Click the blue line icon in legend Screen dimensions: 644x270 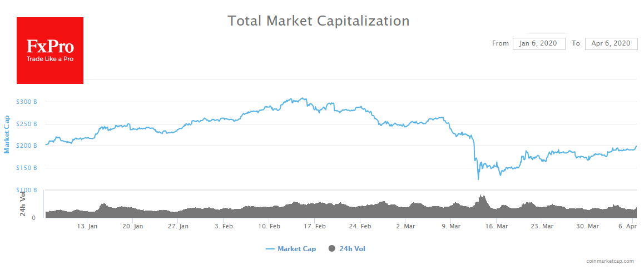click(x=270, y=249)
